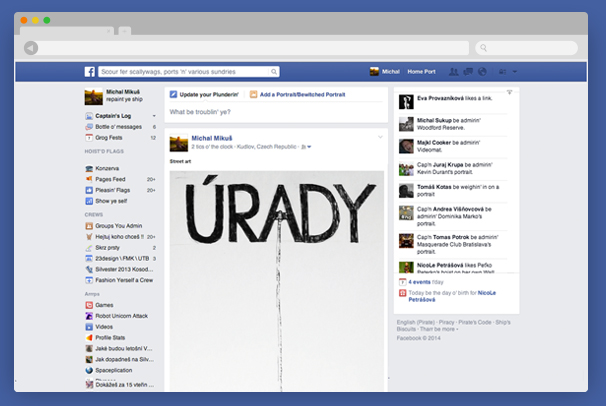Open the notifications globe icon
The height and width of the screenshot is (406, 606).
pos(481,72)
